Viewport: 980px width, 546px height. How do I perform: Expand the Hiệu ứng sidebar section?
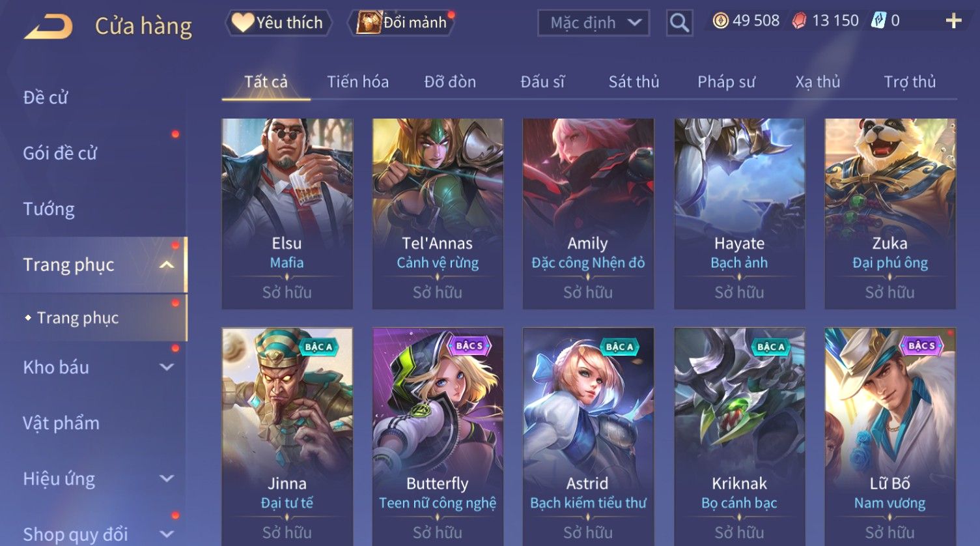pos(167,478)
